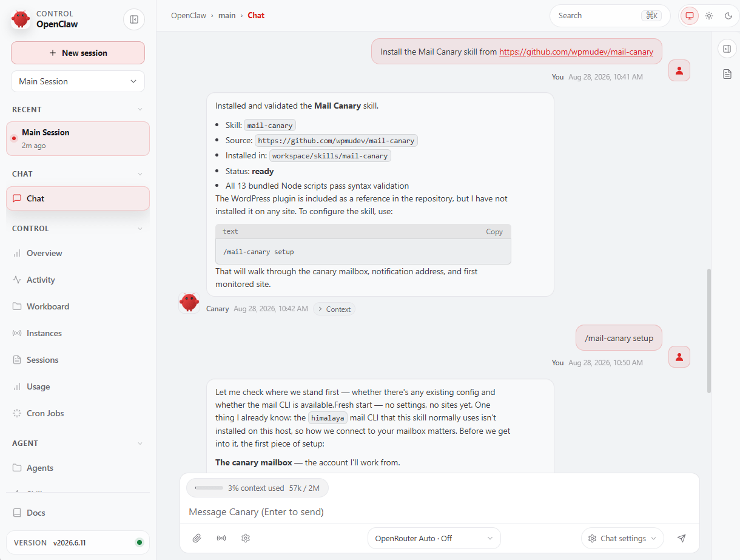Click the Usage bar chart icon
Image resolution: width=740 pixels, height=560 pixels.
[x=17, y=386]
